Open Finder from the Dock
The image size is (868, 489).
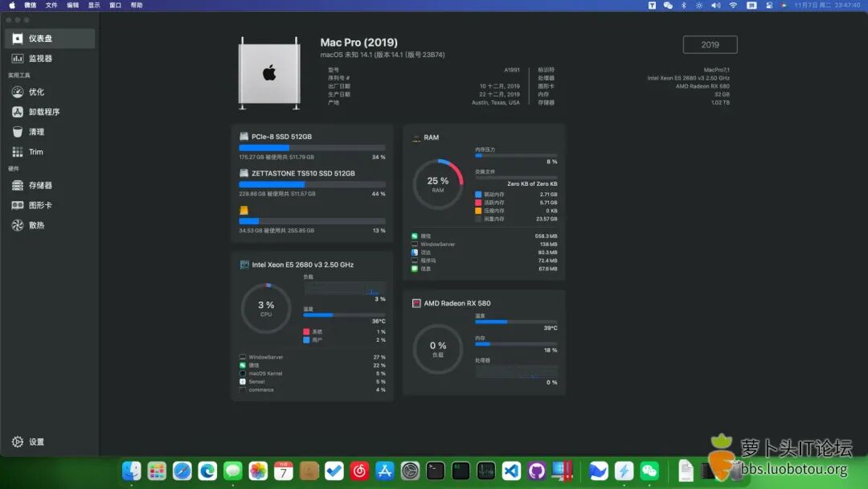tap(131, 471)
